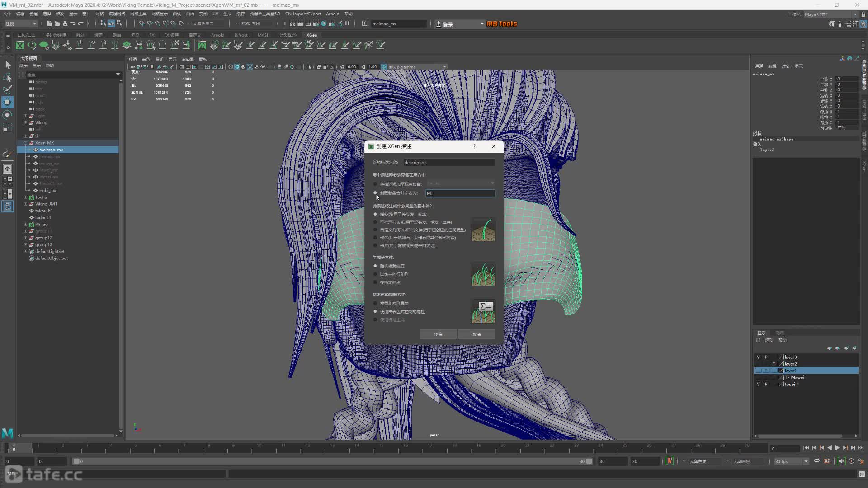Select the groomable splines radio option
The image size is (868, 488).
375,222
